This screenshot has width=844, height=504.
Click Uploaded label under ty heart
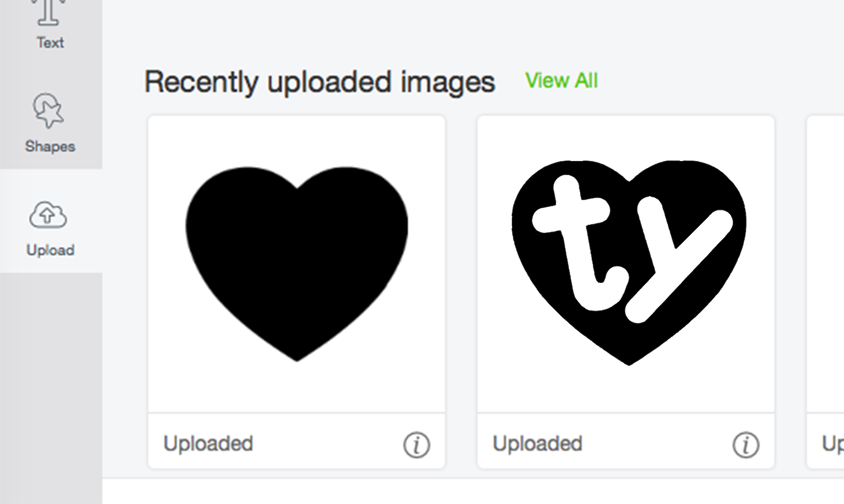[x=537, y=443]
